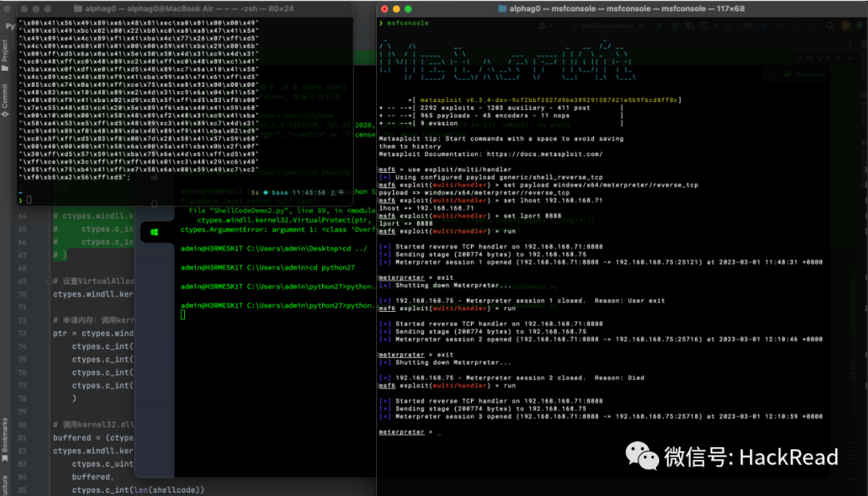Click line number 73 in PyCharm gutter
Viewport: 868px width, 496px height.
23,334
